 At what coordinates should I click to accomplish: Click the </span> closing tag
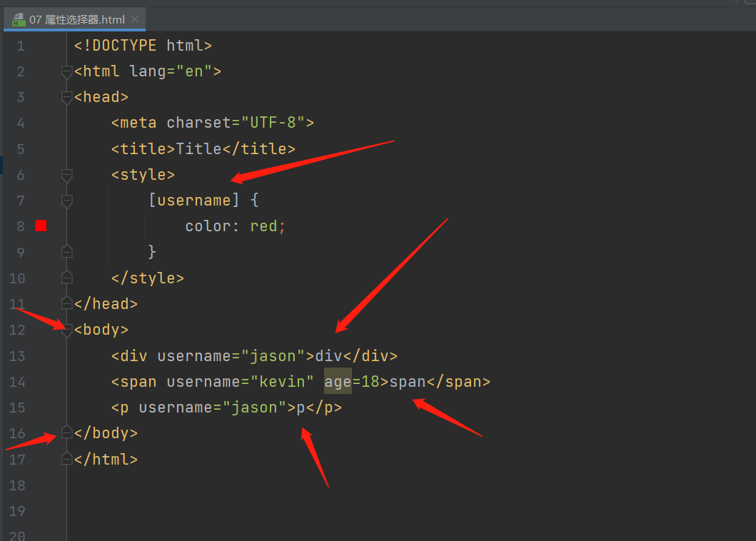(458, 381)
